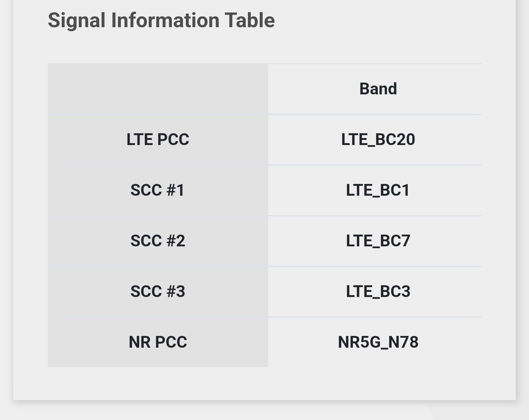Select the LTE_BC1 band cell

378,190
